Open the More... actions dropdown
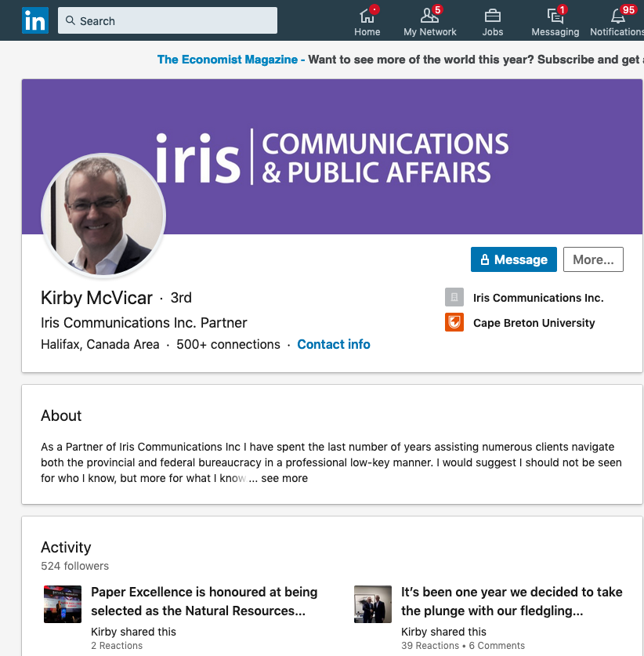644x656 pixels. point(593,259)
